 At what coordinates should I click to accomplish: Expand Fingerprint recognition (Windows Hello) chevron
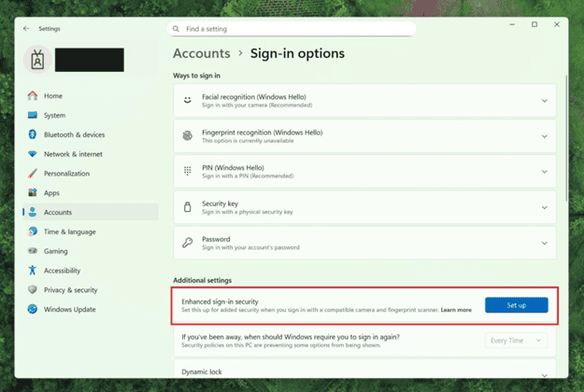(544, 135)
